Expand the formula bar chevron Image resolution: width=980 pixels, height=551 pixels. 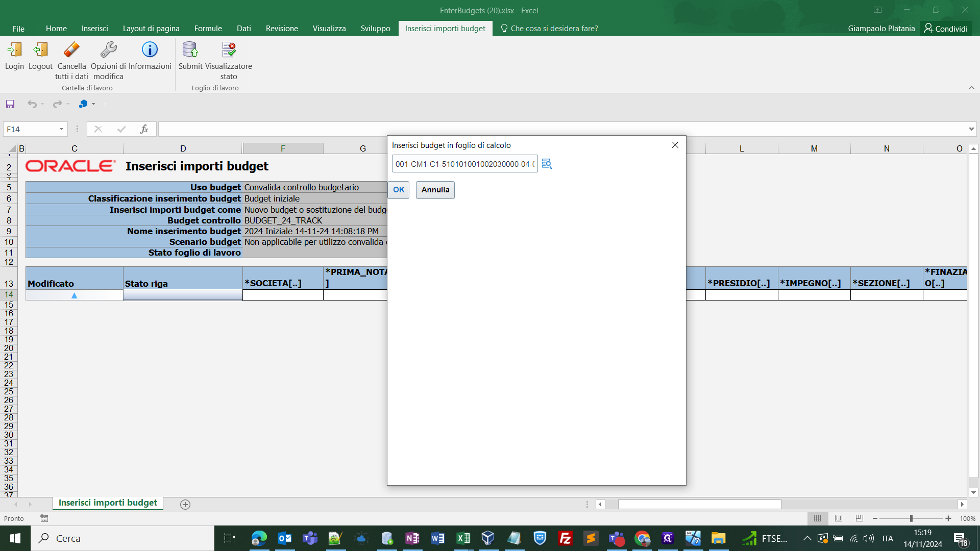pos(971,129)
